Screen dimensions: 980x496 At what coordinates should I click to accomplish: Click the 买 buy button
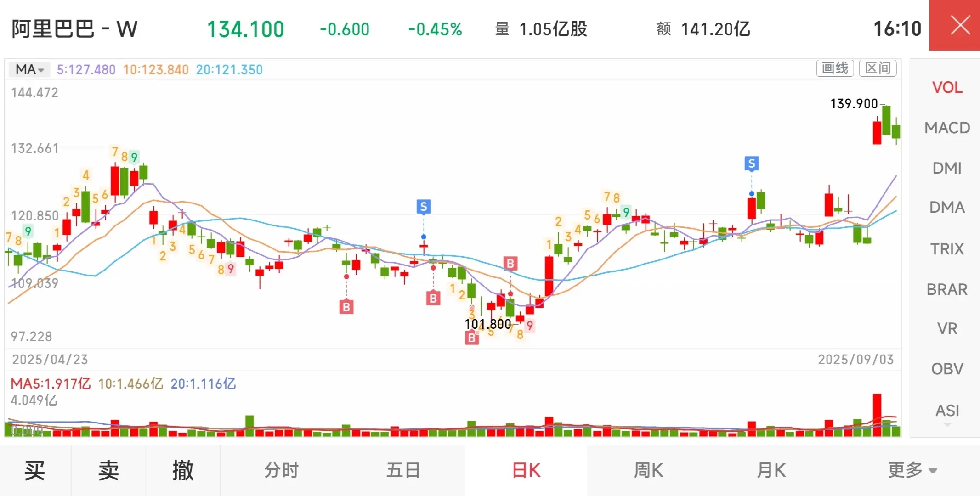tap(35, 470)
